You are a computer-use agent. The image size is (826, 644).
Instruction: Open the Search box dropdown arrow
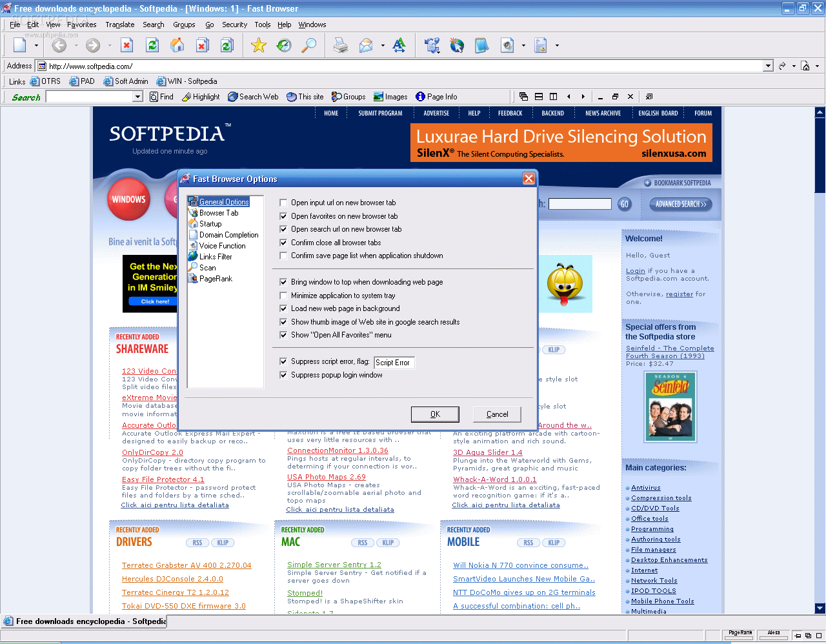tap(137, 97)
